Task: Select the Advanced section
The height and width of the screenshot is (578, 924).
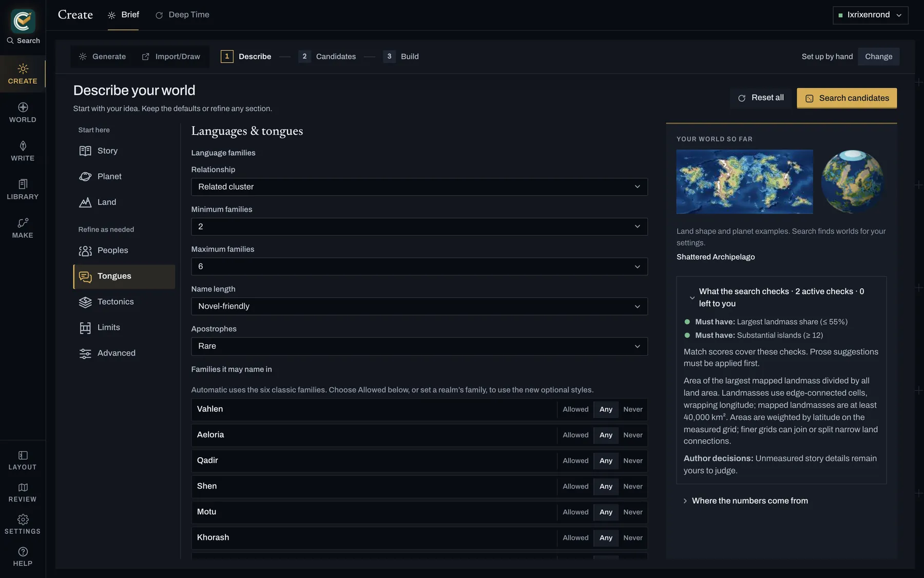Action: [124, 353]
